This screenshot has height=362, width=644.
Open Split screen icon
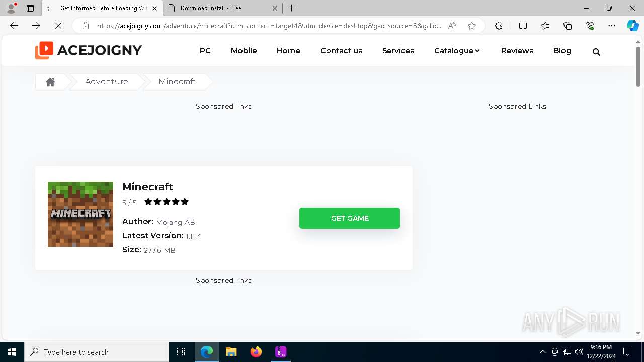[523, 26]
